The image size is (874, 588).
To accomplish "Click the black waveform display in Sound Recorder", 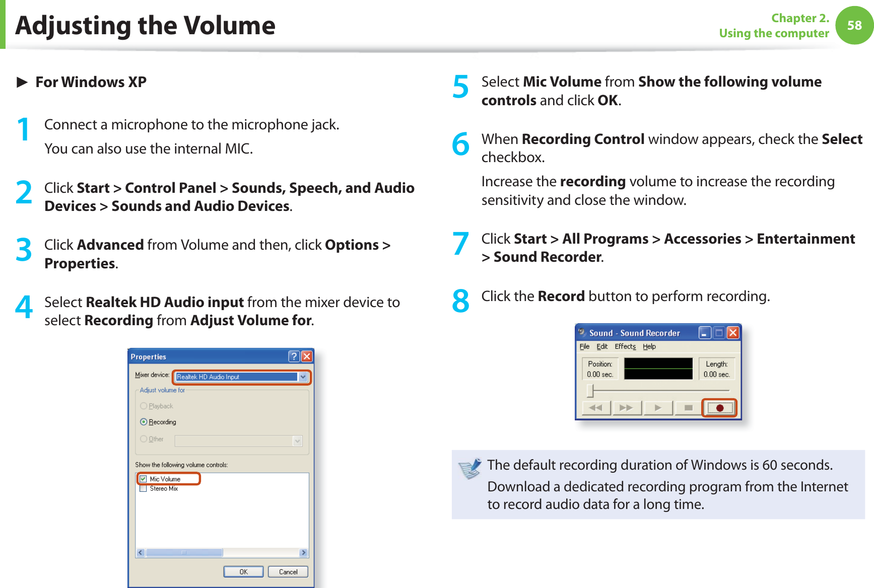I will pos(658,369).
